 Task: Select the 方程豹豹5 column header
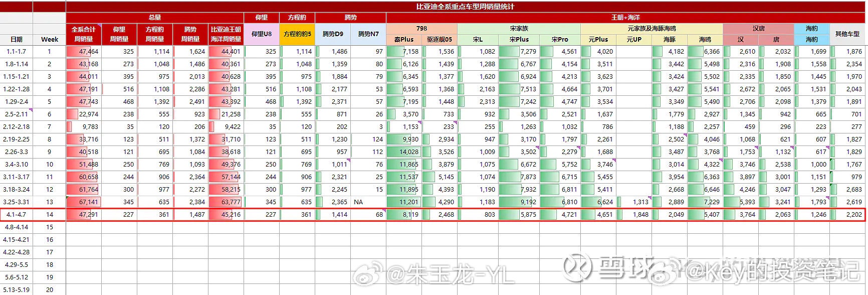pos(297,34)
